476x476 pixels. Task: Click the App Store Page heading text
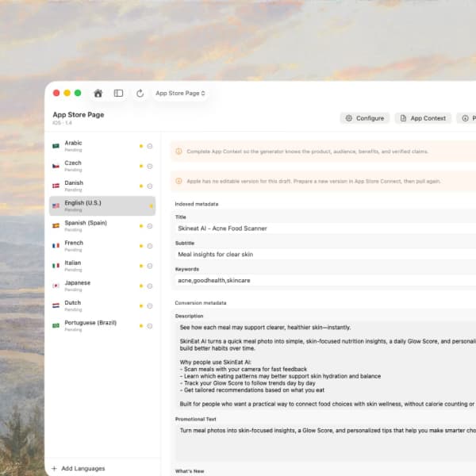pos(79,115)
